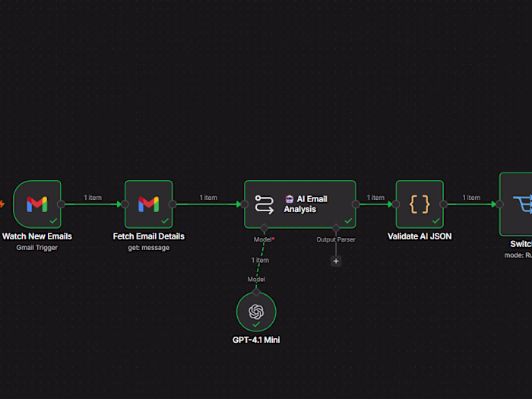Click the green checkmark on AI Email Analysis

tap(348, 221)
